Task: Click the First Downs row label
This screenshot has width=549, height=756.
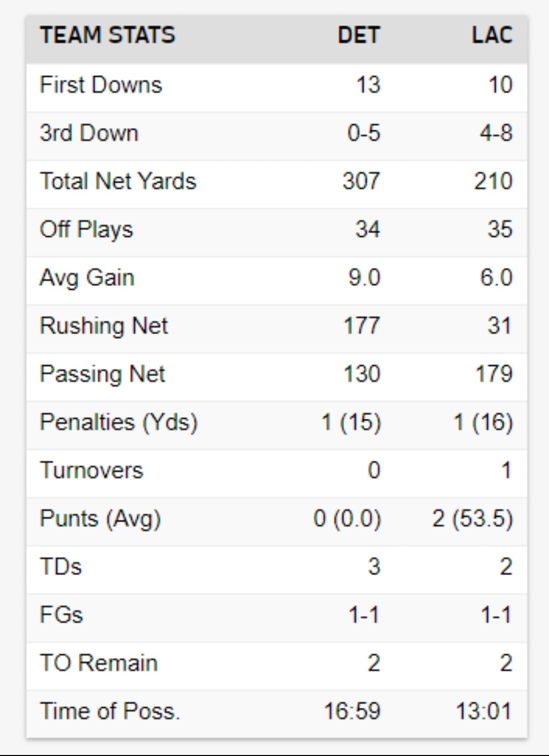Action: [101, 85]
